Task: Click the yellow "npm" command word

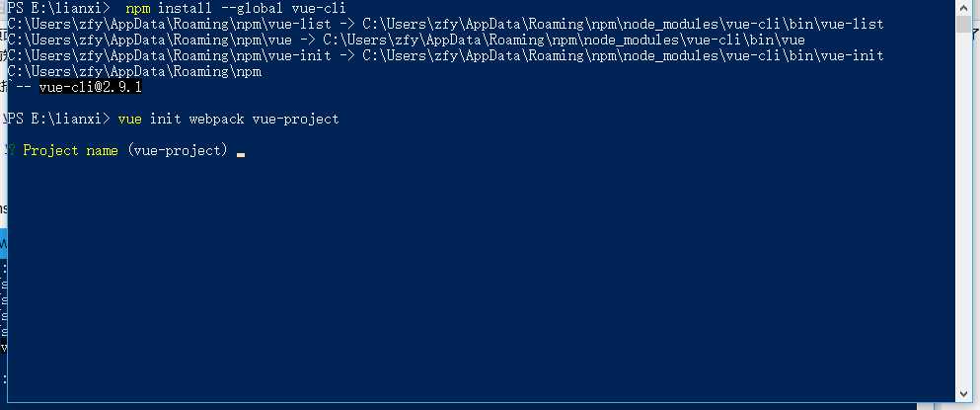Action: pos(138,8)
